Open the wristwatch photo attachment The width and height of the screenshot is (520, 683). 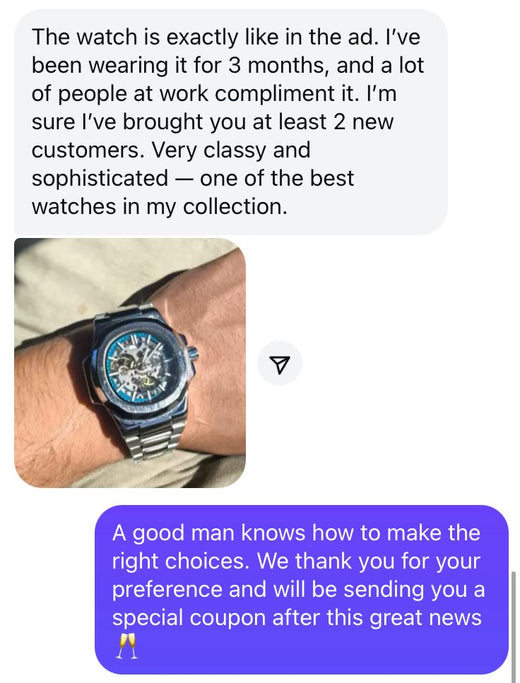(130, 362)
